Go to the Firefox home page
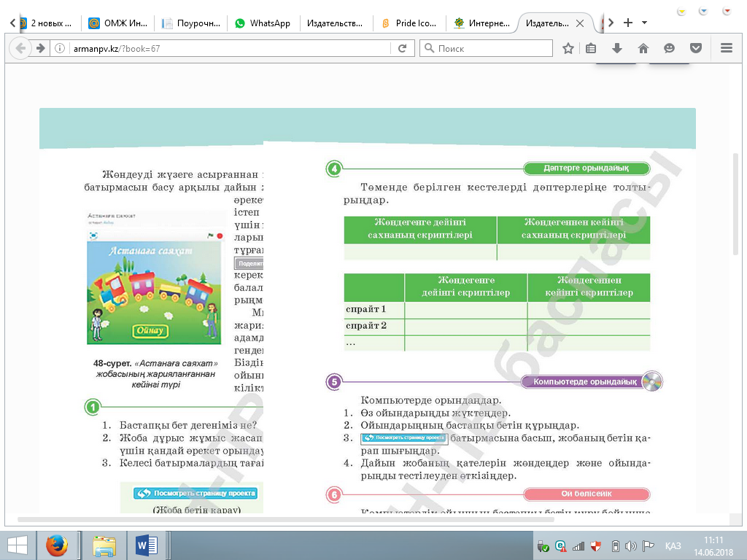Screen dimensions: 747x560 coord(643,48)
